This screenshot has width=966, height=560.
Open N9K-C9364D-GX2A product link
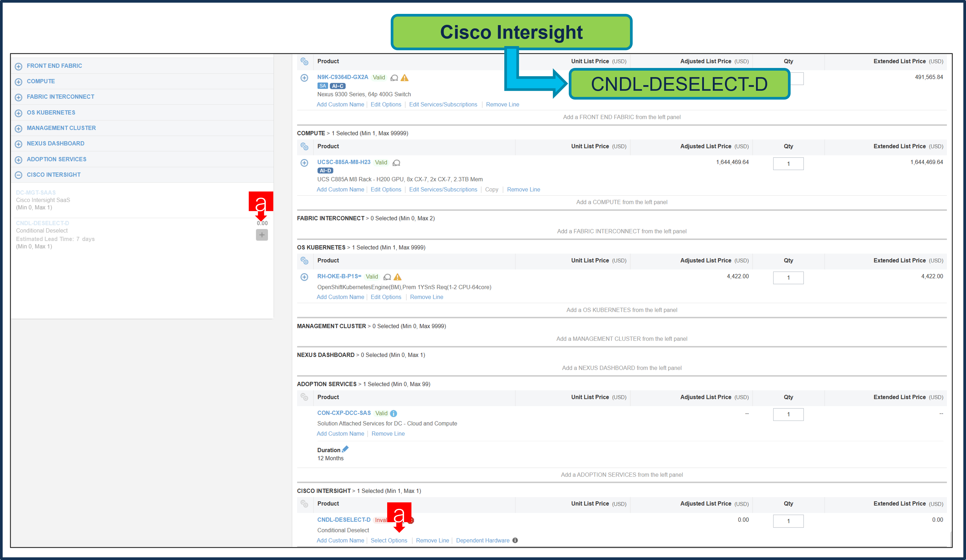[x=343, y=77]
